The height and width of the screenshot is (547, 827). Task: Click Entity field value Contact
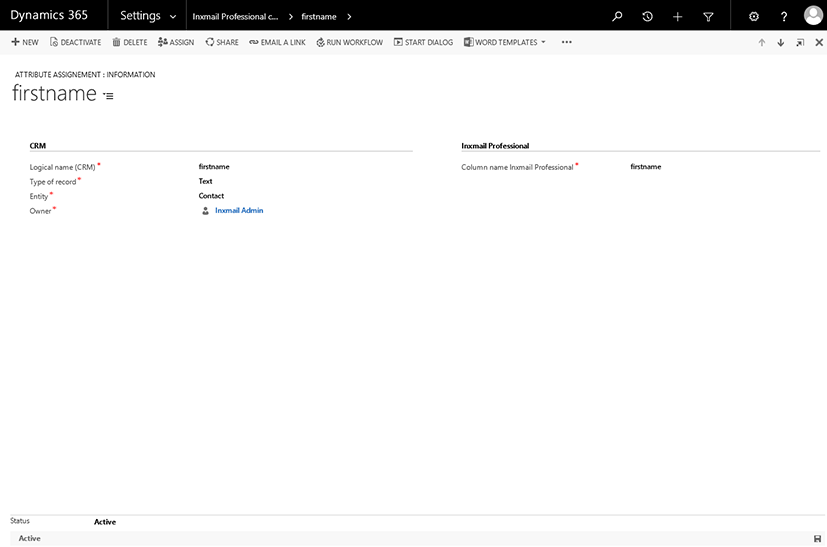[x=211, y=196]
